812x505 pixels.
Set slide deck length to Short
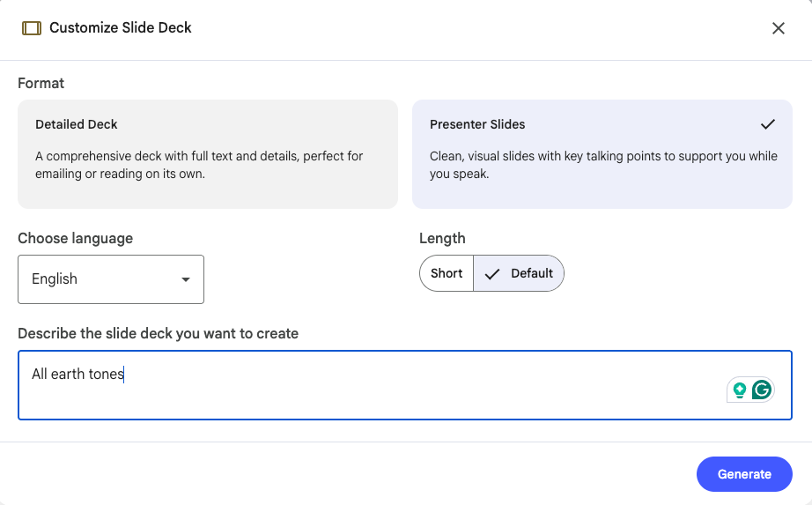(x=447, y=273)
